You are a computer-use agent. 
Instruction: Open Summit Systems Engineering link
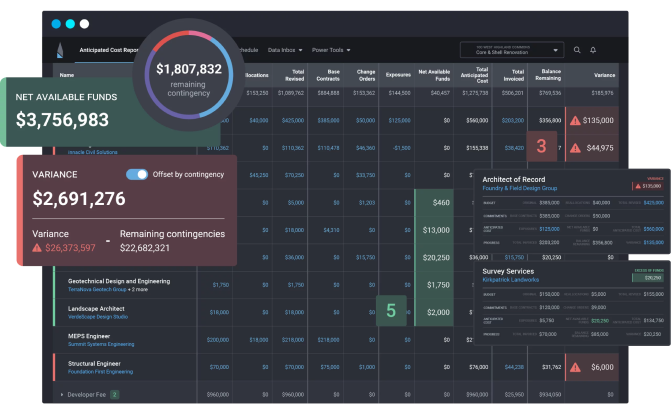106,345
